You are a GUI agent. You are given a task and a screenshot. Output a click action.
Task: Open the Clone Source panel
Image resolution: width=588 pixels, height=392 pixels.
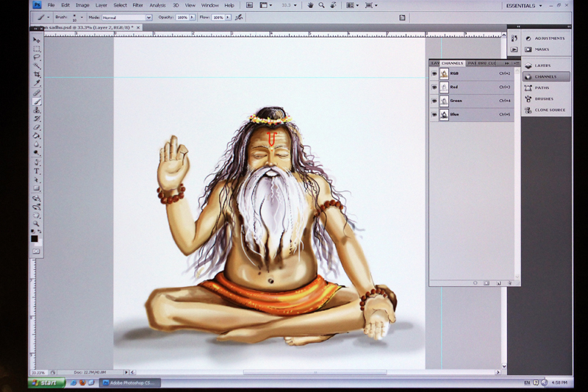(x=549, y=110)
